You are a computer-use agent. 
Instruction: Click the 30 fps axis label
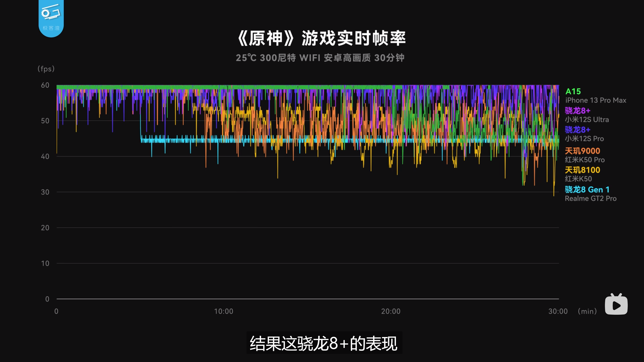[x=45, y=192]
